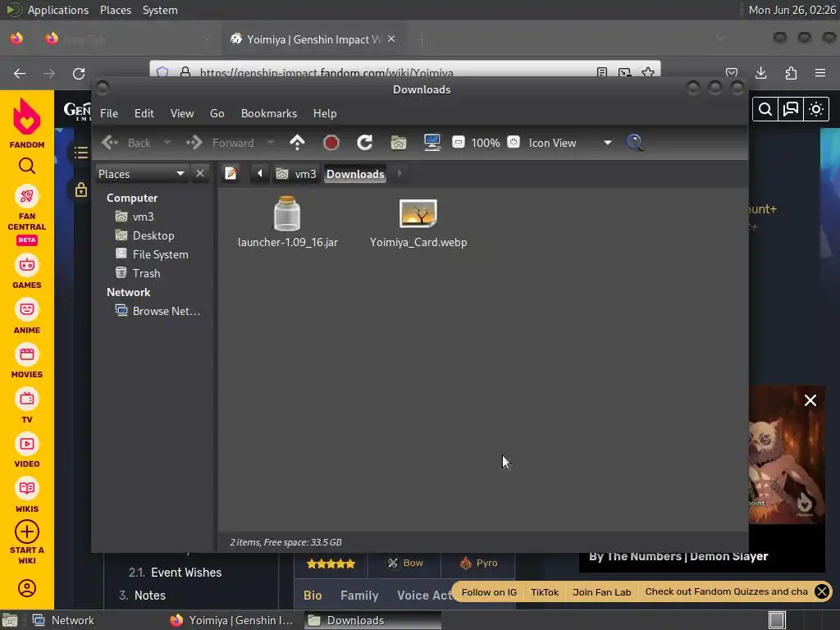Click the TikTok link

coord(545,592)
